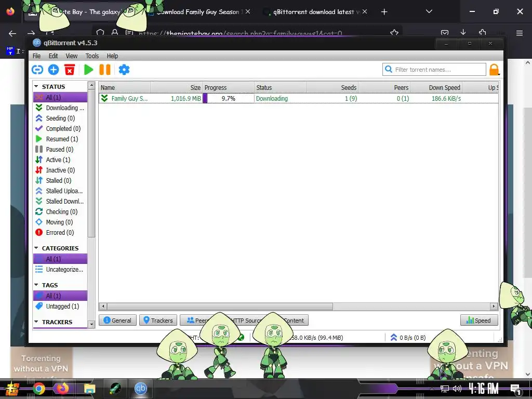
Task: Open a new Firefox tab
Action: (x=384, y=12)
